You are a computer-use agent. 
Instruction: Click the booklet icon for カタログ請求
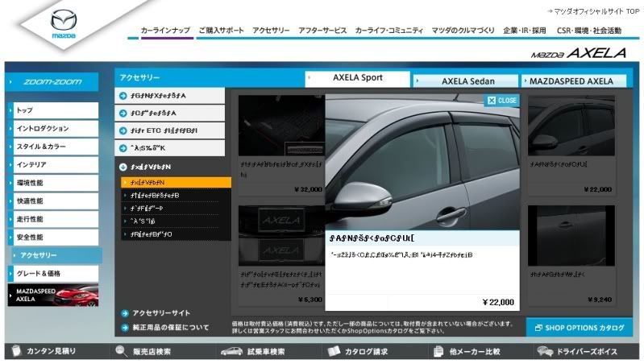tap(334, 351)
